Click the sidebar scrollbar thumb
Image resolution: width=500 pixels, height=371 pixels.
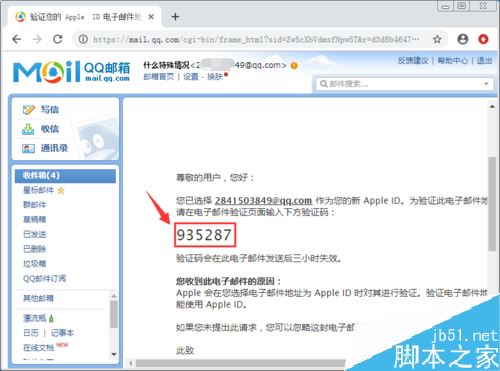point(114,314)
